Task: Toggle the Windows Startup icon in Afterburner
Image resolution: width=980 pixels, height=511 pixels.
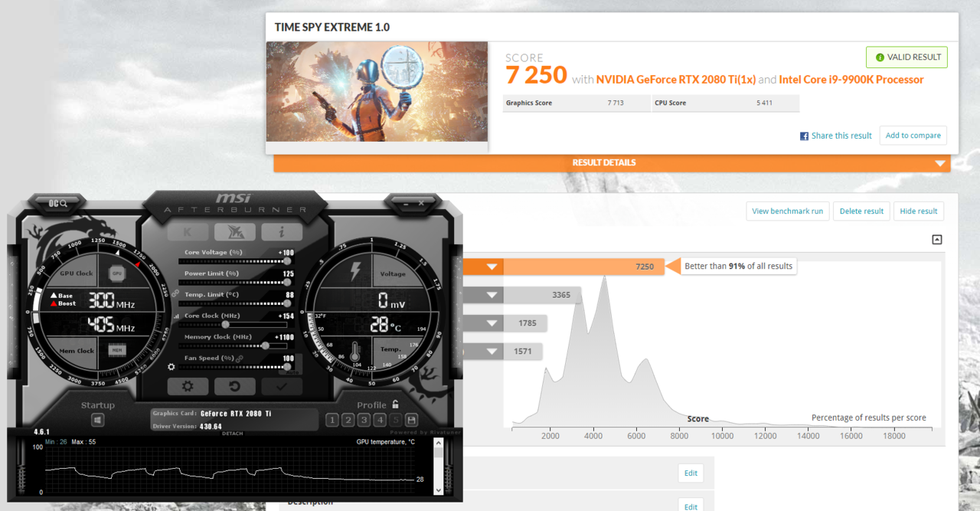Action: (x=97, y=420)
